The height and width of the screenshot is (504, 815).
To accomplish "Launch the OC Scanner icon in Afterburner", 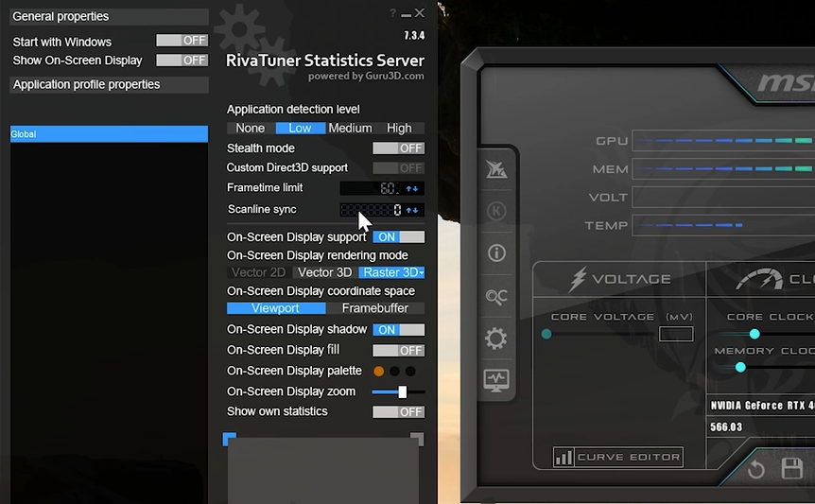I will [x=496, y=297].
